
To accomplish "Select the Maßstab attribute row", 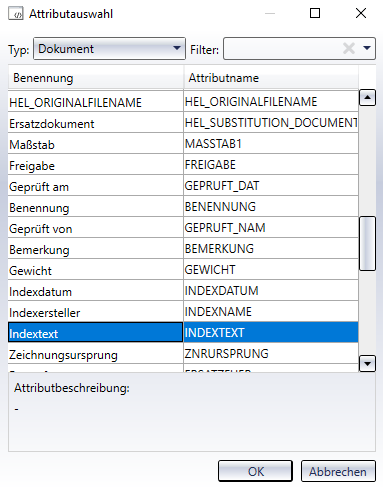I will coord(183,144).
